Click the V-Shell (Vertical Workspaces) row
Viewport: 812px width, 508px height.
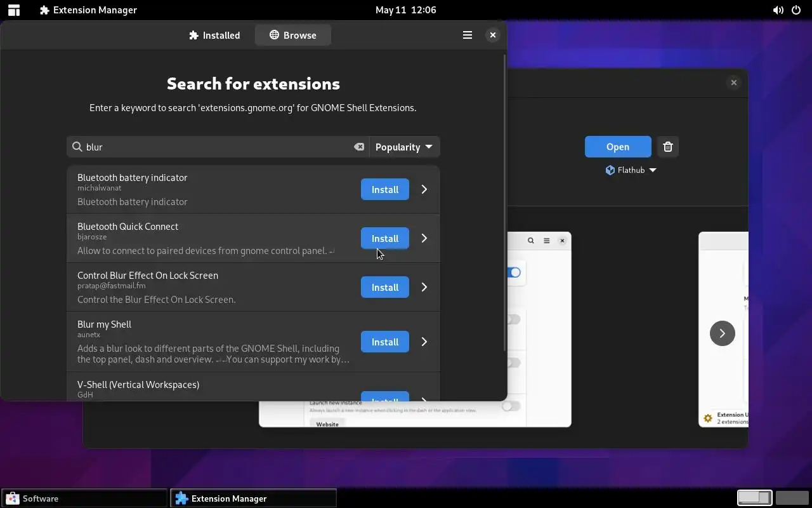(x=253, y=387)
